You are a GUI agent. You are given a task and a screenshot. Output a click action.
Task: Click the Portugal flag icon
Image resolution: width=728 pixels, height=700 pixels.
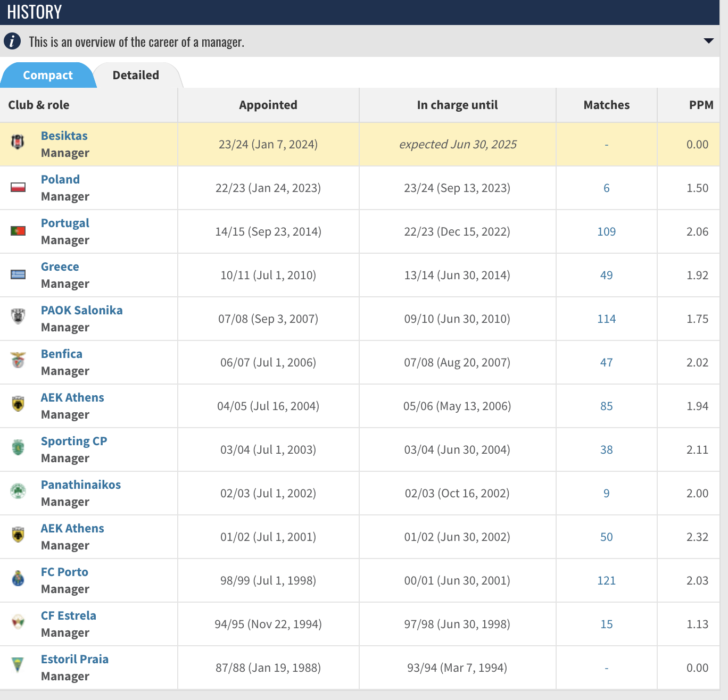tap(18, 231)
